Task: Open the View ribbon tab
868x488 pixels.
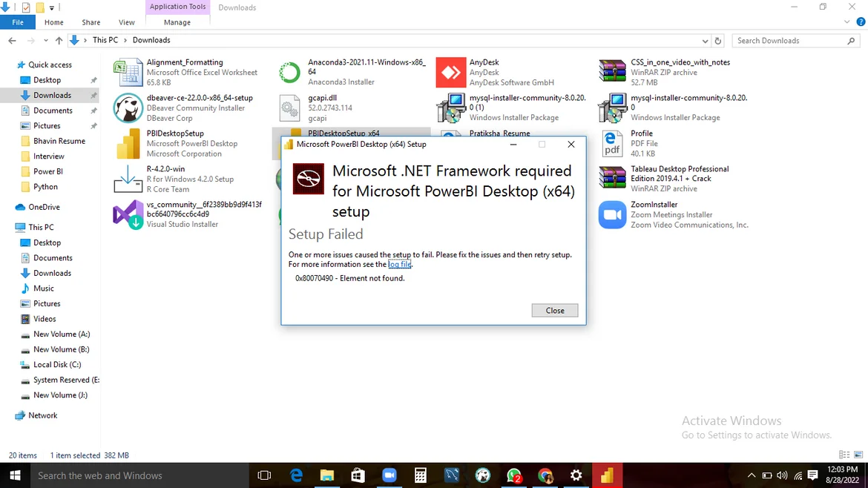Action: (x=127, y=23)
